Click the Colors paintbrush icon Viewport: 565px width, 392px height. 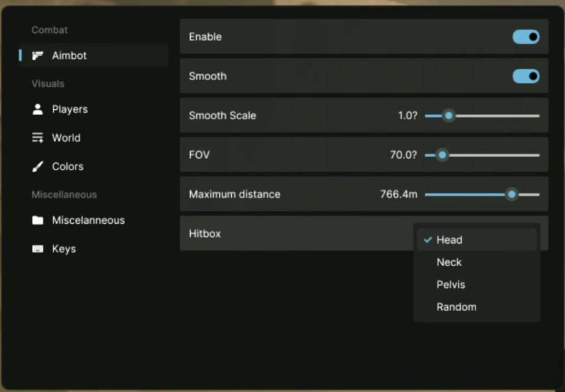[x=38, y=167]
